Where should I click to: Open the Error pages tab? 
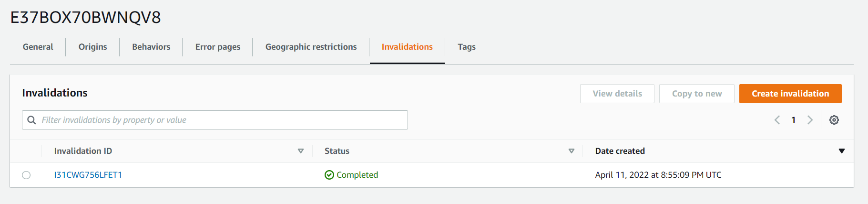click(x=218, y=47)
